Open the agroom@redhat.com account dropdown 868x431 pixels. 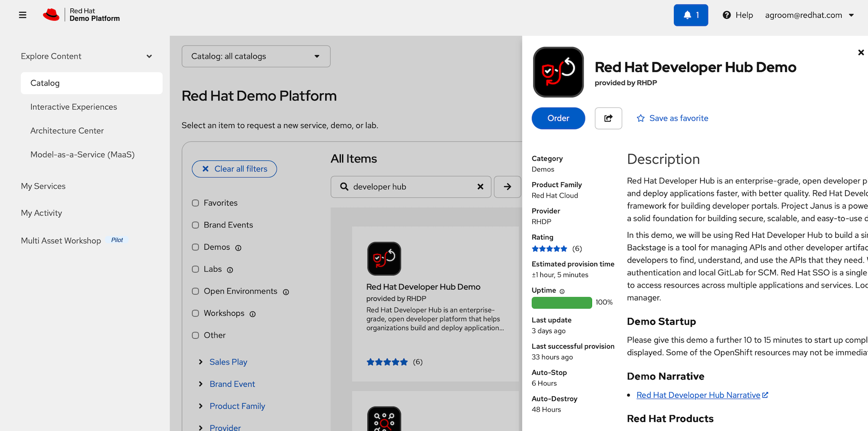(x=809, y=15)
